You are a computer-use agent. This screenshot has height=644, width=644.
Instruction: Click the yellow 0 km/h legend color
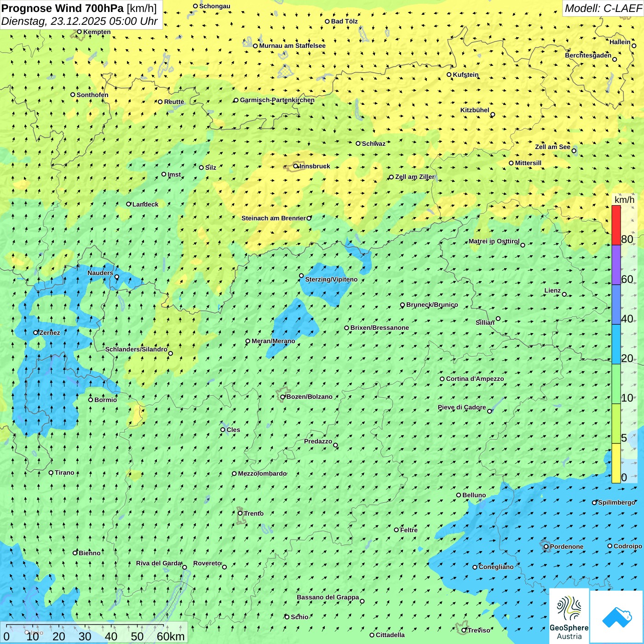click(x=616, y=463)
